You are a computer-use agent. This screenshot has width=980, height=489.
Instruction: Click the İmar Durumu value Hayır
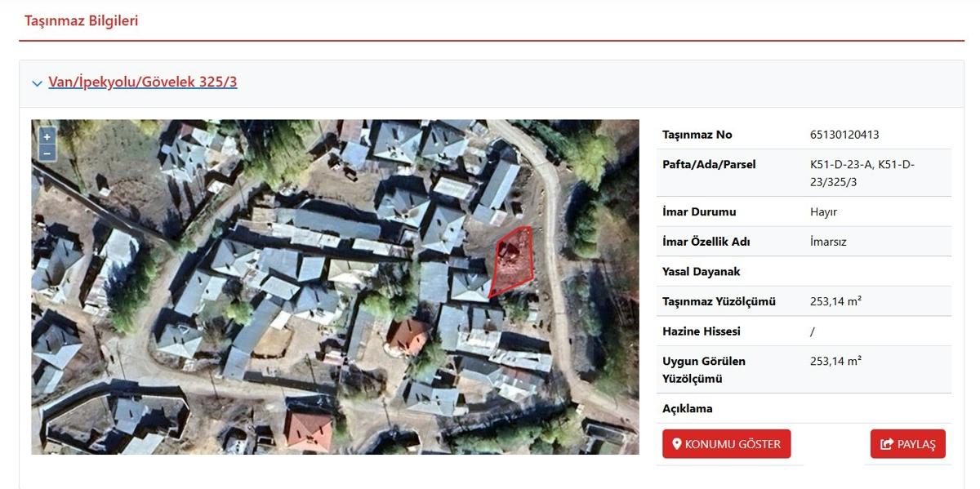pos(823,211)
